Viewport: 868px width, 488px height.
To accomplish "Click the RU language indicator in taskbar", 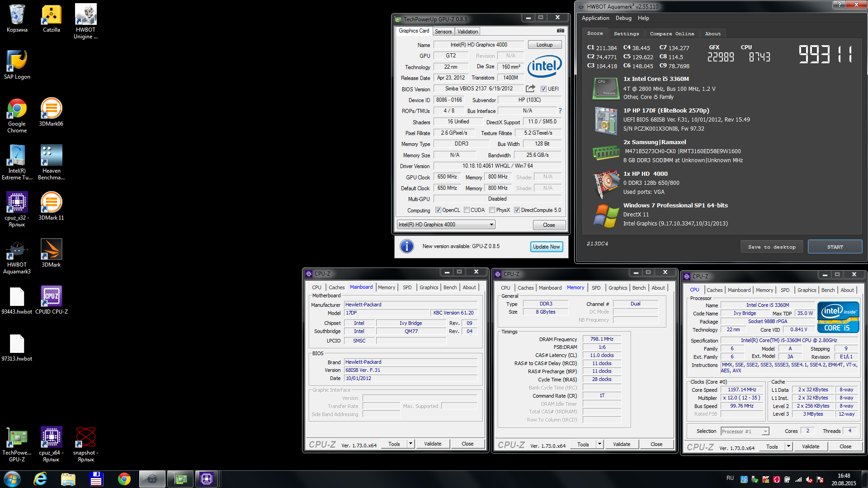I will point(730,478).
